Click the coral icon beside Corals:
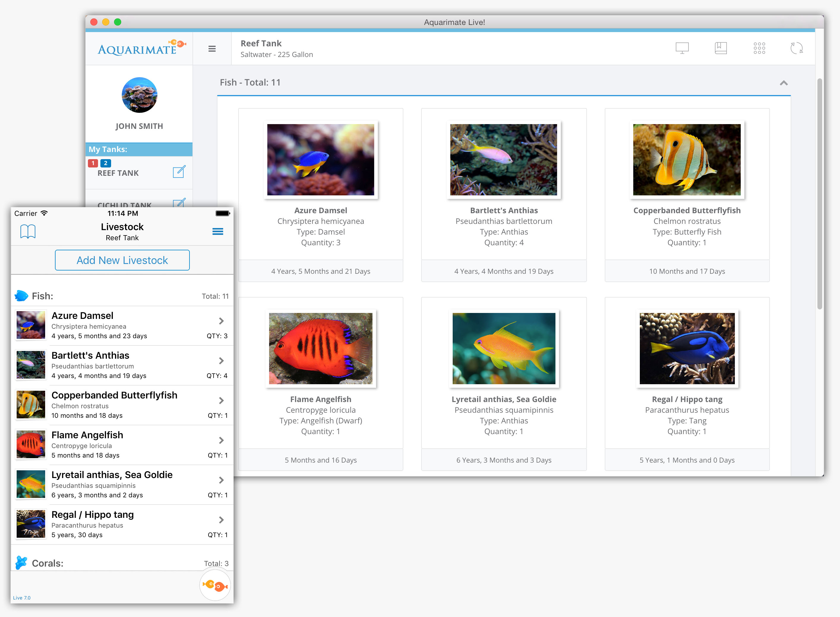Viewport: 840px width, 617px height. pos(21,562)
